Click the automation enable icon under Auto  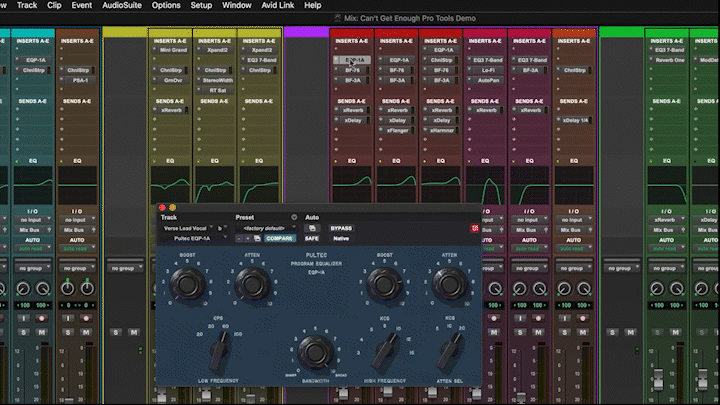coord(311,228)
